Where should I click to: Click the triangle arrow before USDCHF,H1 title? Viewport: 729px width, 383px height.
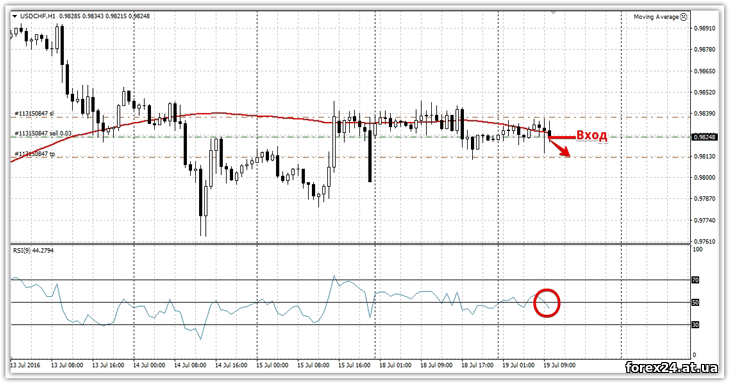(x=14, y=16)
